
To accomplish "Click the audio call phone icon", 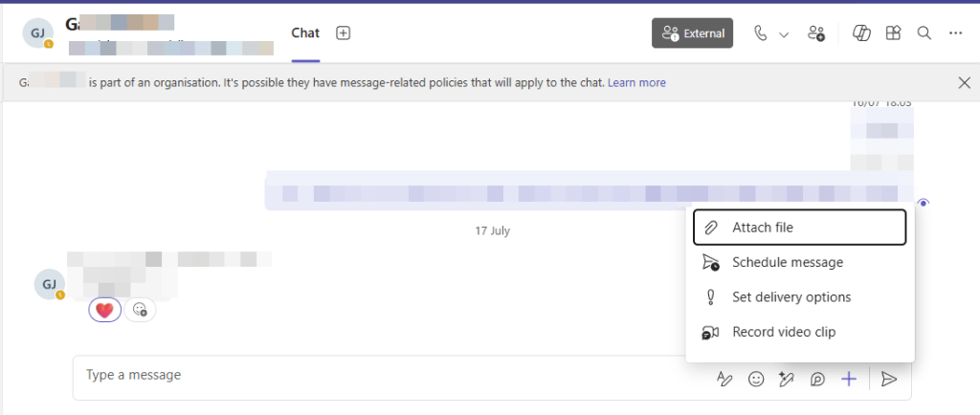I will tap(761, 33).
